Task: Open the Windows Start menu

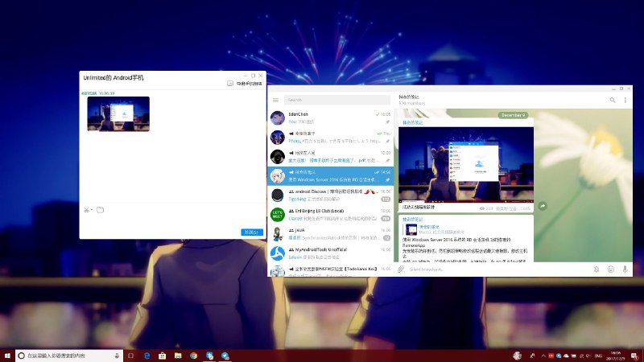Action: [7, 356]
